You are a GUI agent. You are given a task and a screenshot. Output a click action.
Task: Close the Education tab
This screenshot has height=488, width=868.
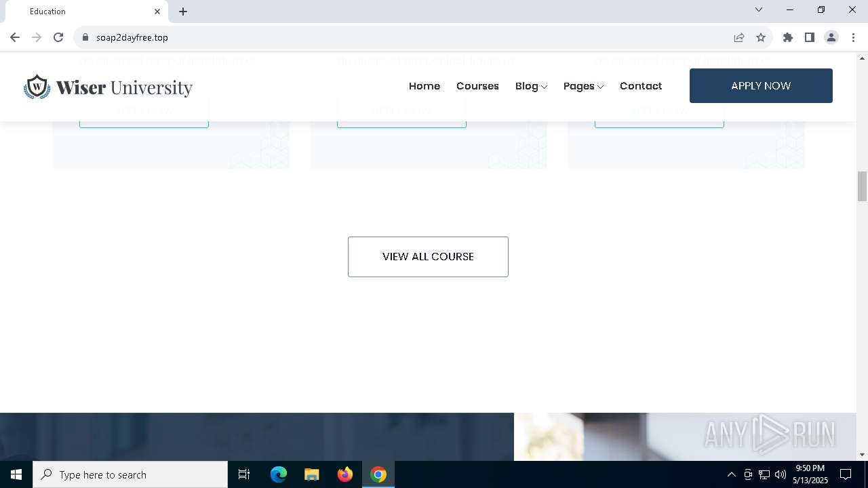click(x=157, y=12)
